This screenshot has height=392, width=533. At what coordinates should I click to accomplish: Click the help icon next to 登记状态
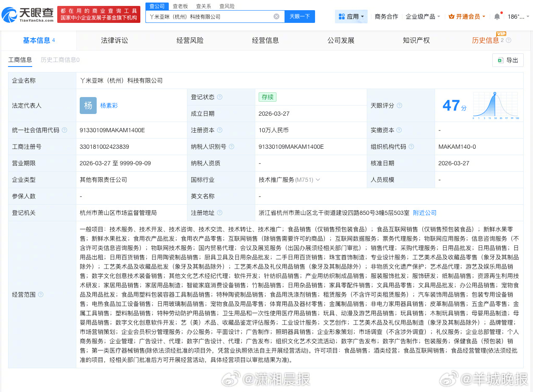click(220, 97)
